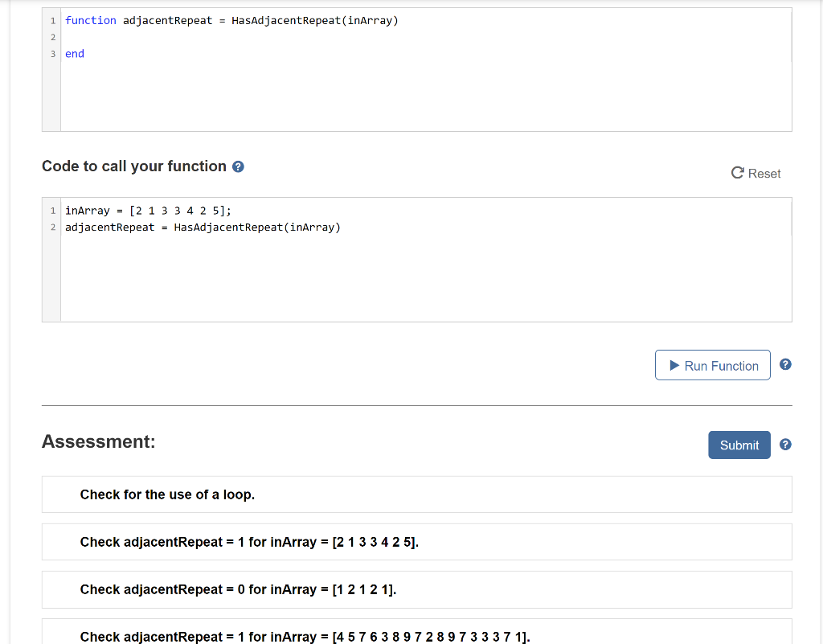Select line number 3 in the function editor
Viewport: 823px width, 644px height.
point(52,54)
